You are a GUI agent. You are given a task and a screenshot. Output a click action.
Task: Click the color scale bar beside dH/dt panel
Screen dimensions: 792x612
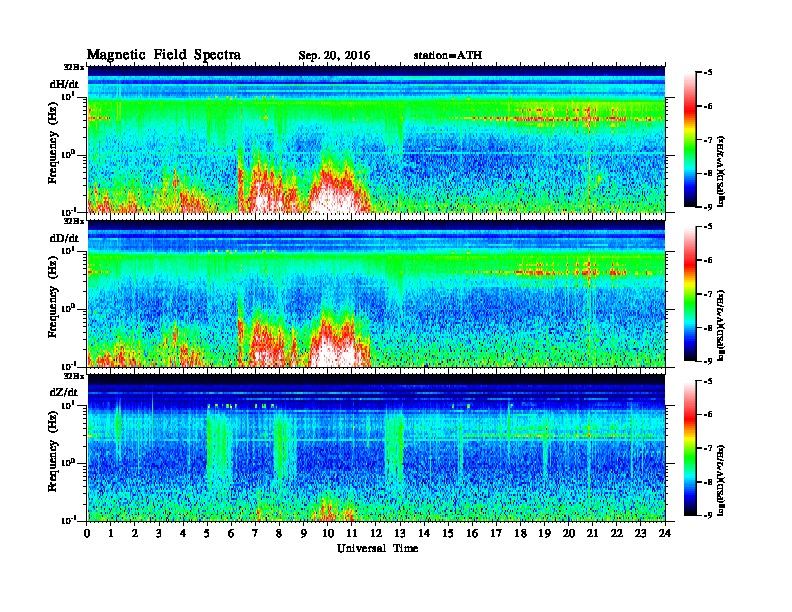(690, 140)
